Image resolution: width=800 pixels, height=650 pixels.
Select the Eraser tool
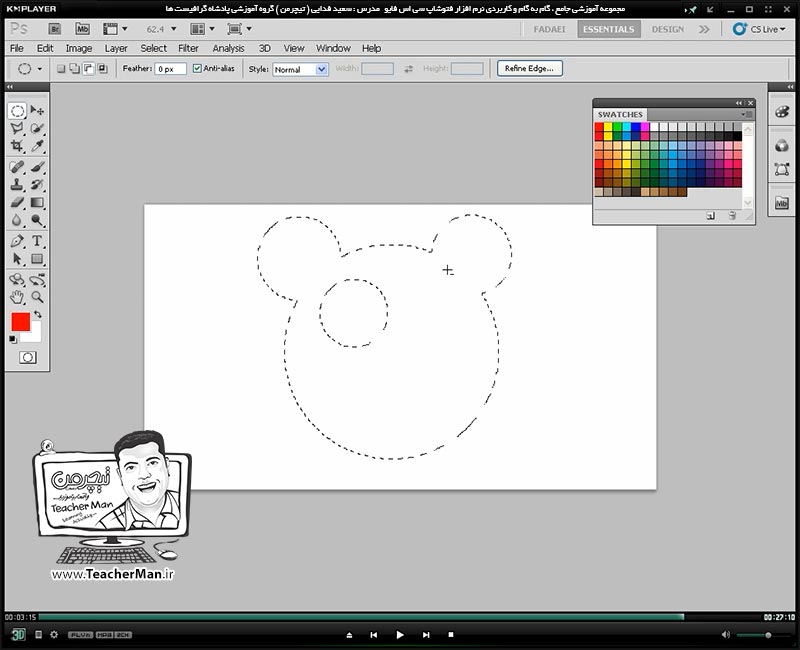click(x=17, y=202)
